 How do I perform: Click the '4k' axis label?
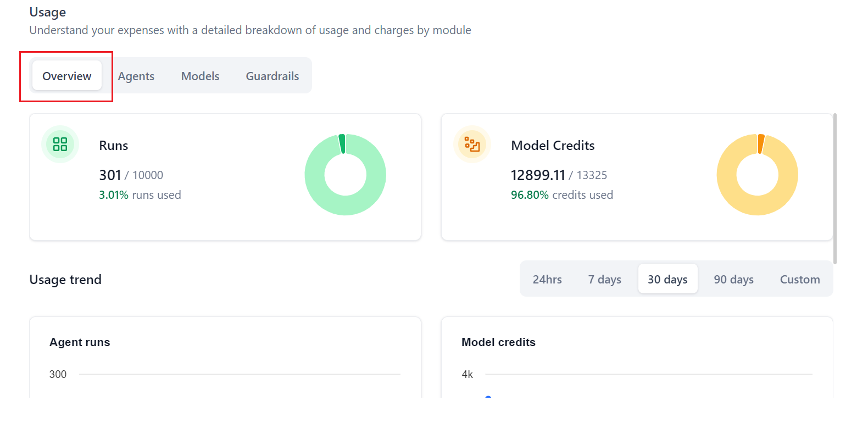(467, 374)
